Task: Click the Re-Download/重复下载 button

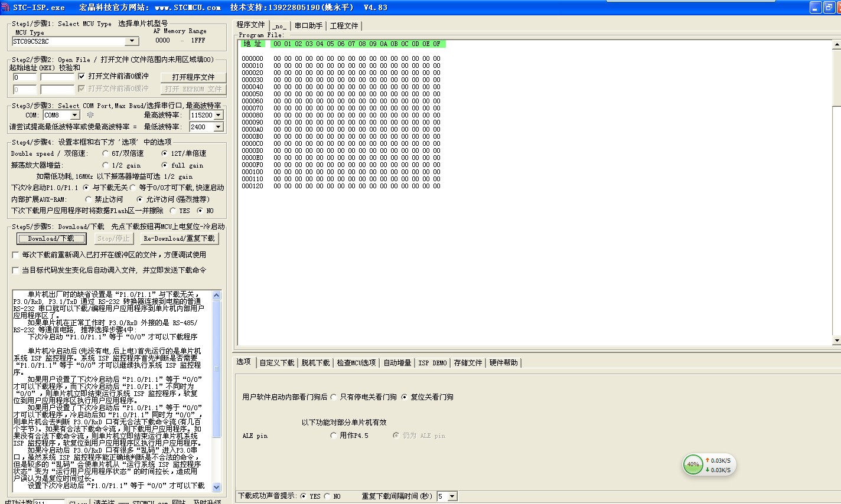Action: [x=179, y=238]
